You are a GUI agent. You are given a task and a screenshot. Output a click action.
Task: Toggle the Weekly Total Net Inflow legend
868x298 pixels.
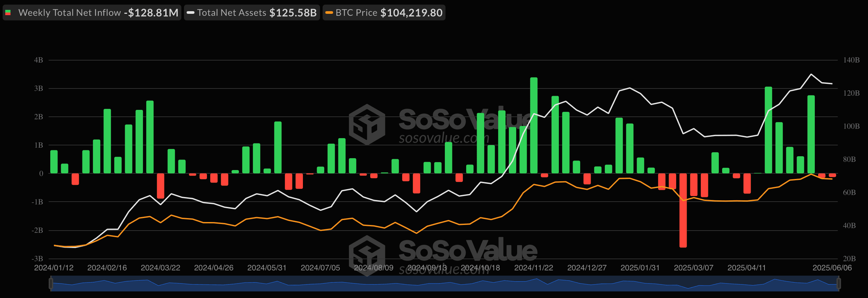[92, 13]
